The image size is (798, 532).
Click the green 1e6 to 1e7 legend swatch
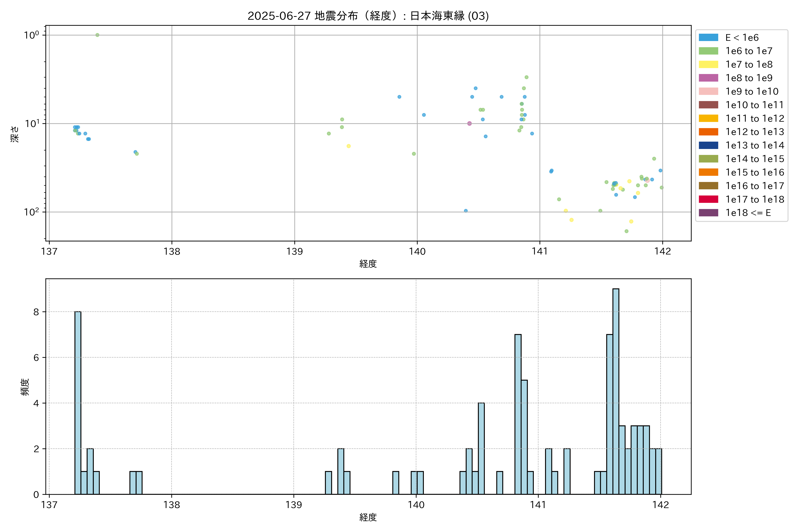708,51
